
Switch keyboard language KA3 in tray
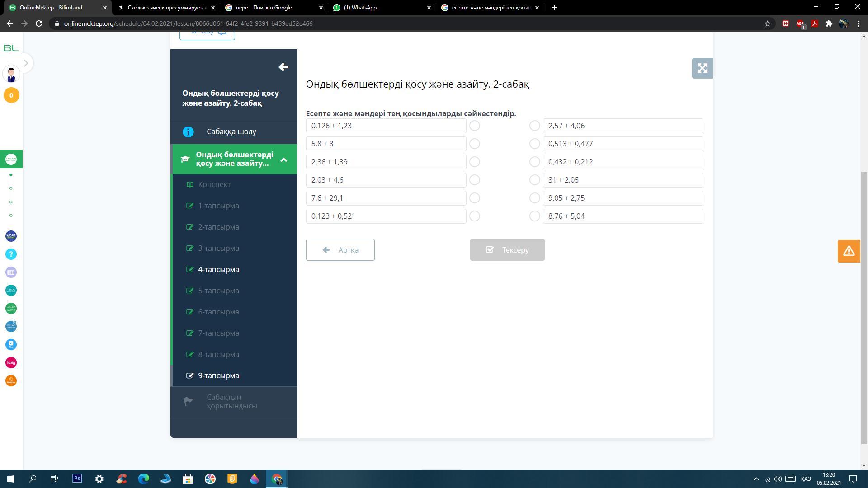tap(806, 479)
